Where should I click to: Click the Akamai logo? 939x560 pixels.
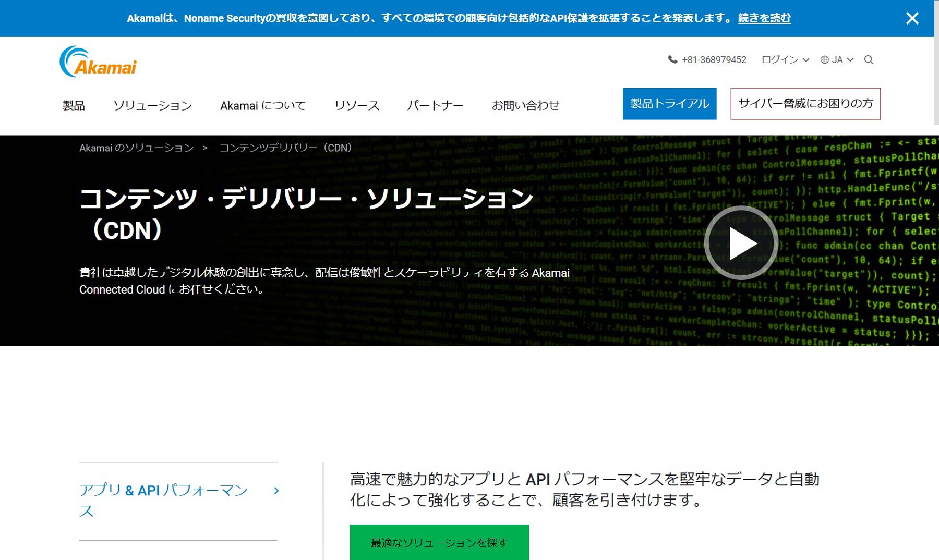tap(98, 62)
